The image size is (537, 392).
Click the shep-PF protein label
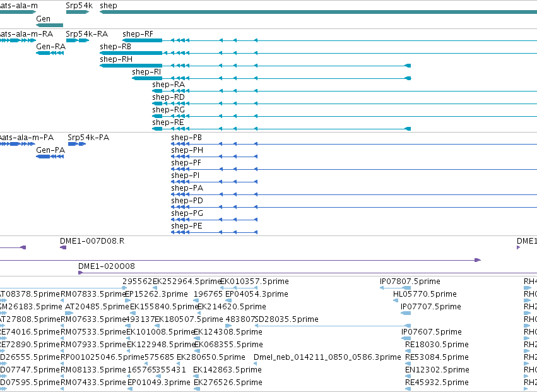click(186, 163)
